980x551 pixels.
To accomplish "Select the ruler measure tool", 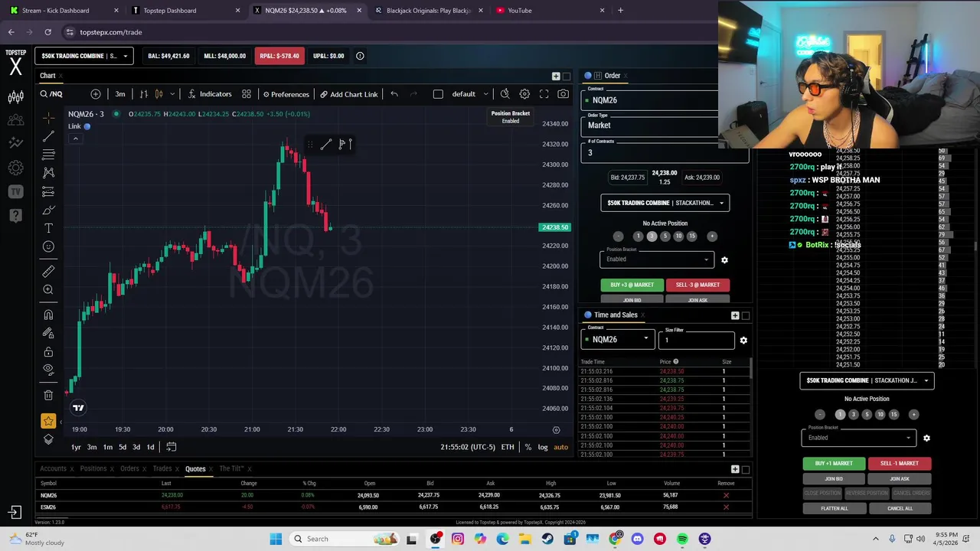I will point(48,271).
